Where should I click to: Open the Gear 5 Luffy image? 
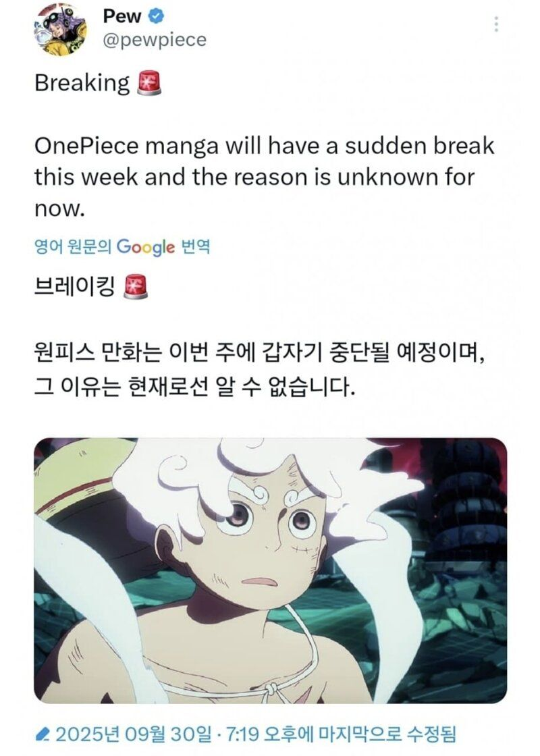click(x=270, y=570)
